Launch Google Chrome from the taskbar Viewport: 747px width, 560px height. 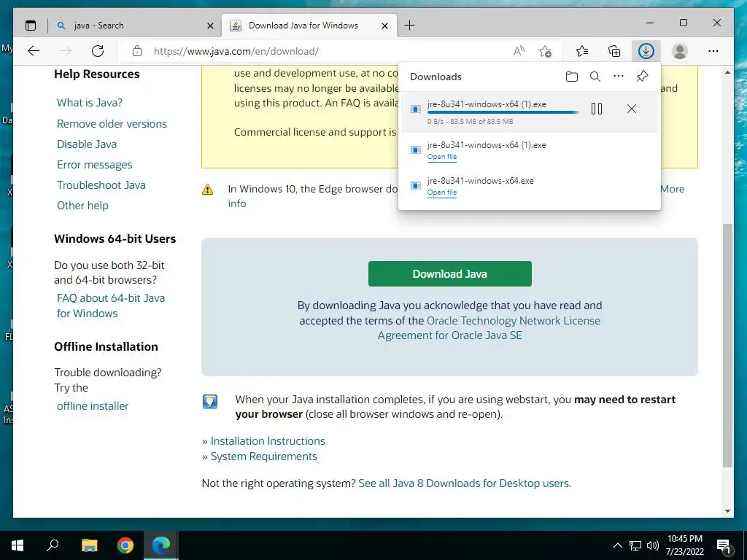coord(125,545)
